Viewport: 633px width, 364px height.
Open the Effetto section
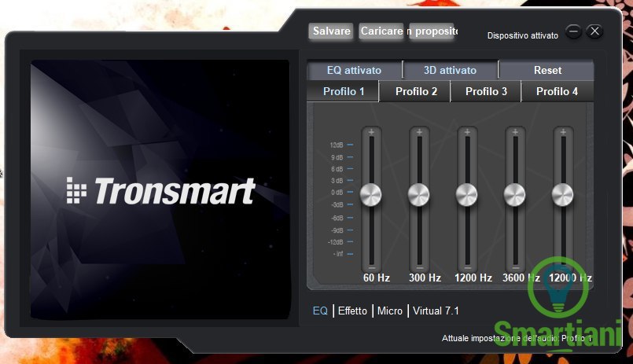(x=352, y=311)
